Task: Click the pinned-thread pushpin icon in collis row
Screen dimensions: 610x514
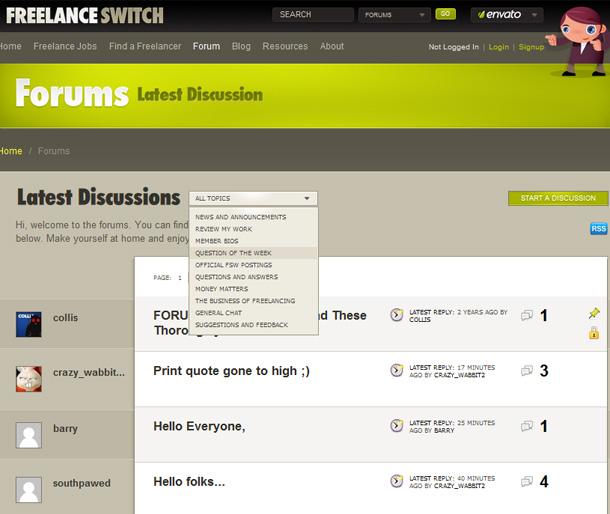Action: click(x=594, y=313)
